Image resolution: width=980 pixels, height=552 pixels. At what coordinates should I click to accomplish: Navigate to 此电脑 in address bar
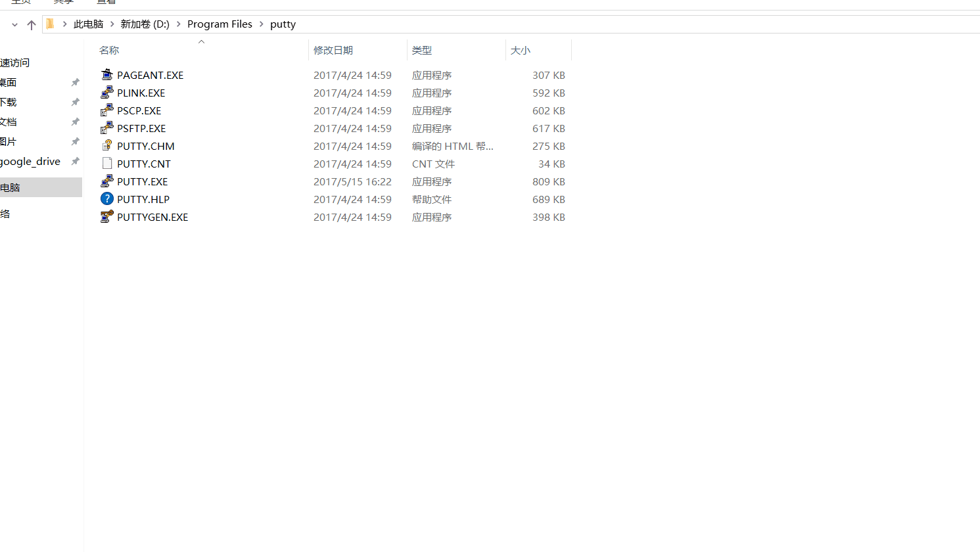tap(89, 24)
